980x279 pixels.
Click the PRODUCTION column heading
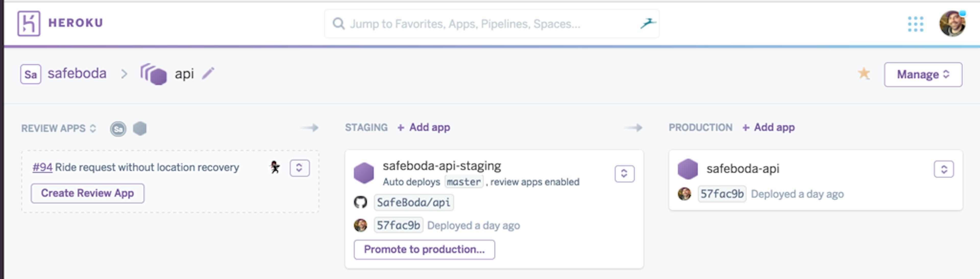click(700, 127)
